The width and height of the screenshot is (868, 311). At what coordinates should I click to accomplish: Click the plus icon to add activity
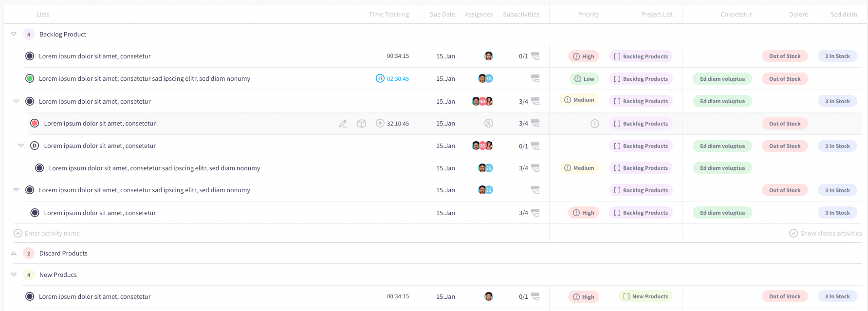pos(18,233)
